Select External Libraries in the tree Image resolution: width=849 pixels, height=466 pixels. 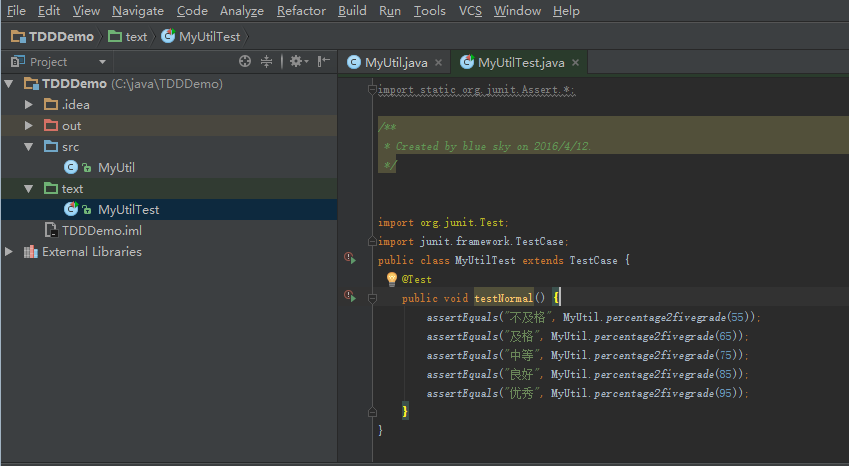pos(169,252)
